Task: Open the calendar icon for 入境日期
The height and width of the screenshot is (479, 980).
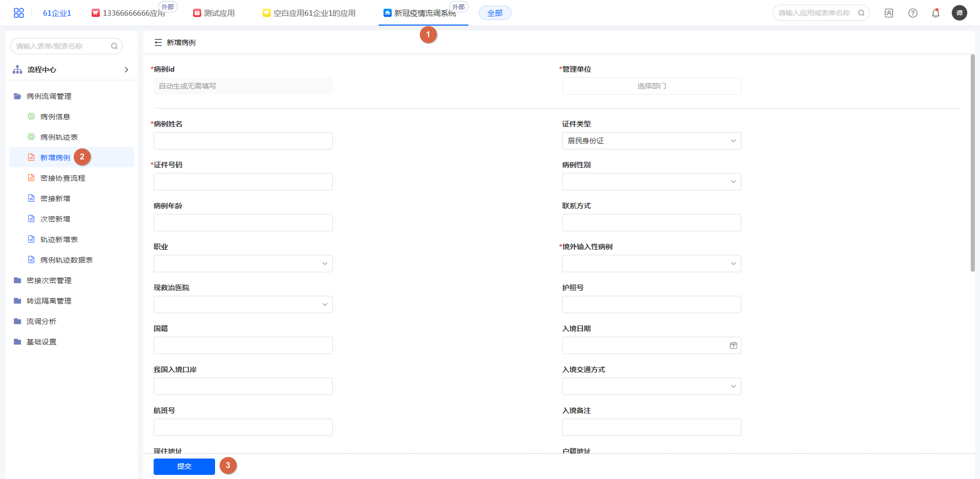Action: (733, 345)
